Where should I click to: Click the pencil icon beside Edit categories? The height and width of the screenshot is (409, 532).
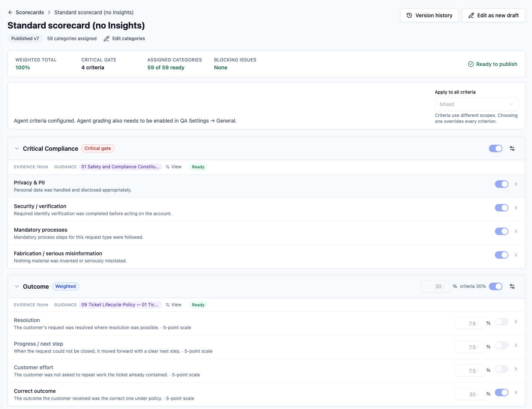pos(106,39)
